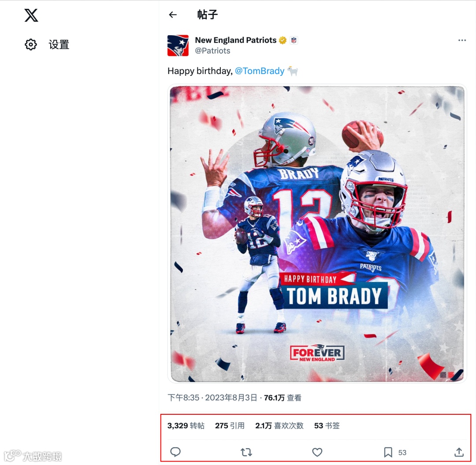Click the gold verified badge

pyautogui.click(x=283, y=40)
